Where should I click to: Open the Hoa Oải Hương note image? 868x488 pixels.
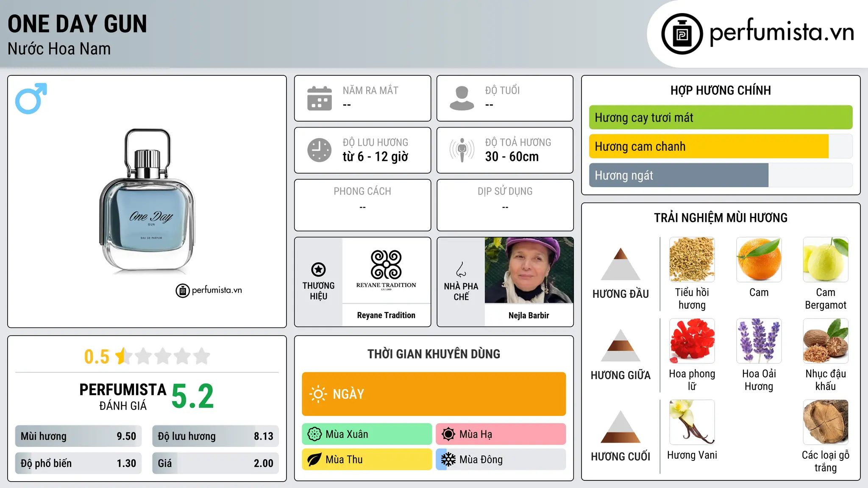click(x=759, y=341)
